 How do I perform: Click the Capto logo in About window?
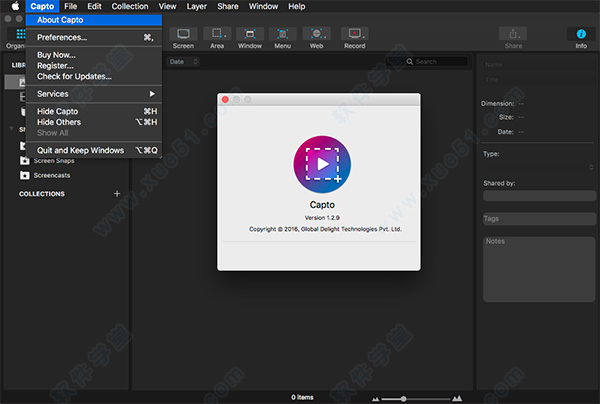[x=322, y=164]
